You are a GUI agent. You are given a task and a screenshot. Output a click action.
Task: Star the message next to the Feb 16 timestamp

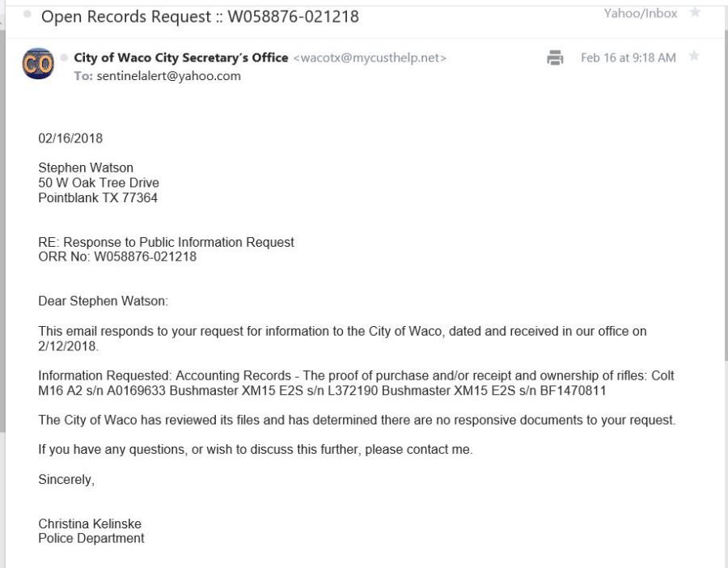click(x=693, y=57)
